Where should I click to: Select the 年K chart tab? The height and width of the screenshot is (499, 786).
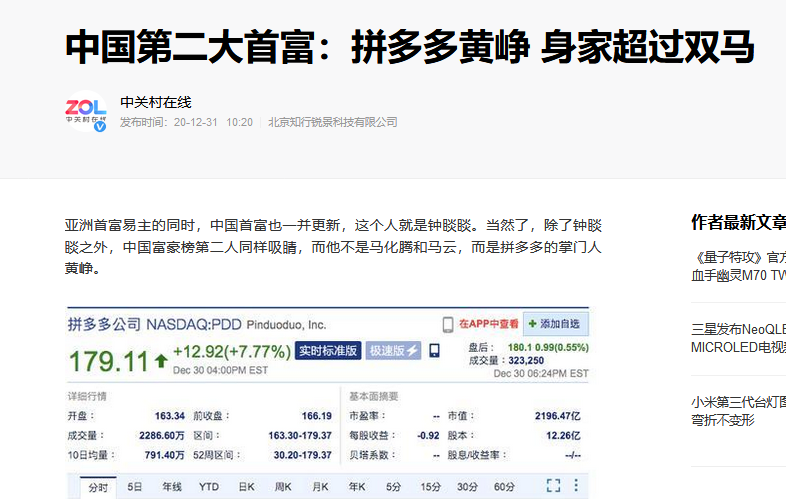pos(357,487)
